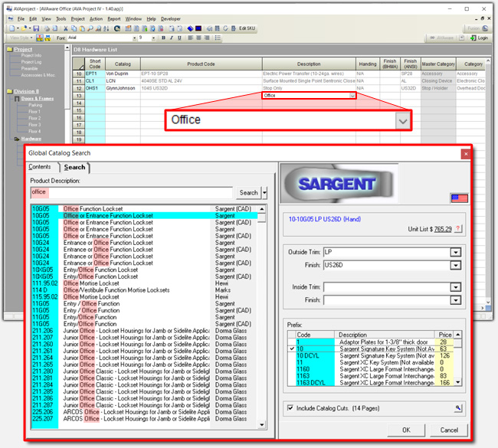Click the US flag icon
Viewport: 498px width, 448px height.
460,197
